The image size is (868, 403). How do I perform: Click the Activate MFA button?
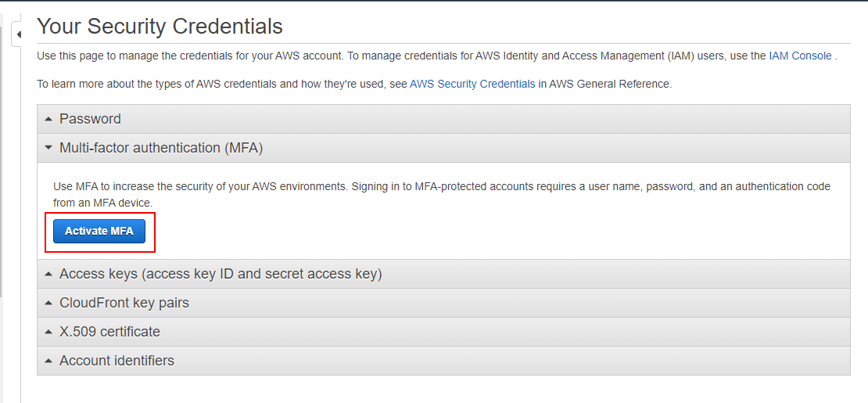99,231
